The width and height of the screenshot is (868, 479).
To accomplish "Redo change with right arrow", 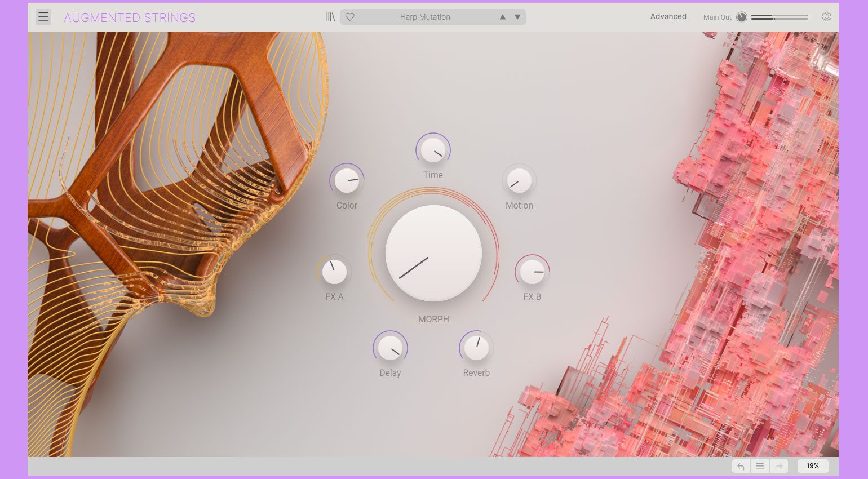I will (778, 466).
